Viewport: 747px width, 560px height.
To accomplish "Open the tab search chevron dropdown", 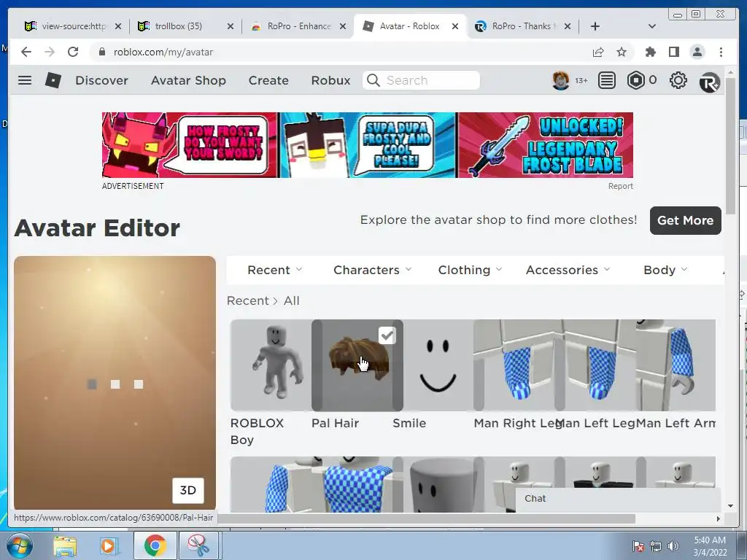I will click(652, 26).
